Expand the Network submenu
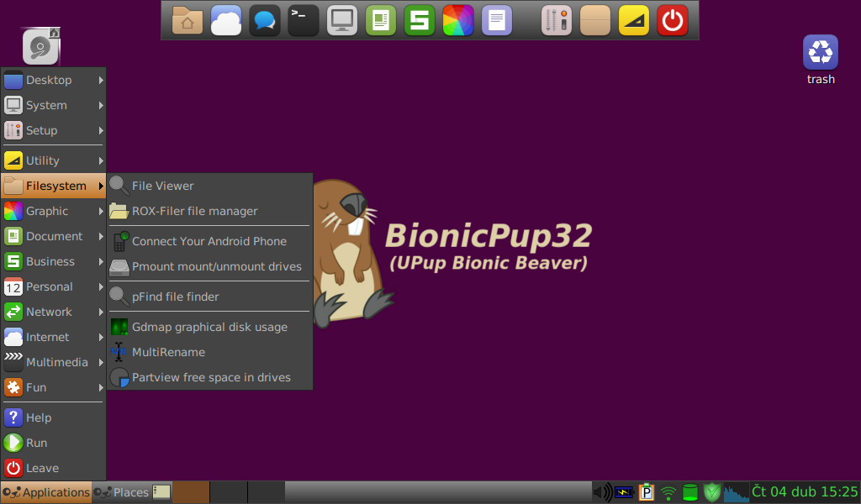The height and width of the screenshot is (504, 861). coord(52,312)
